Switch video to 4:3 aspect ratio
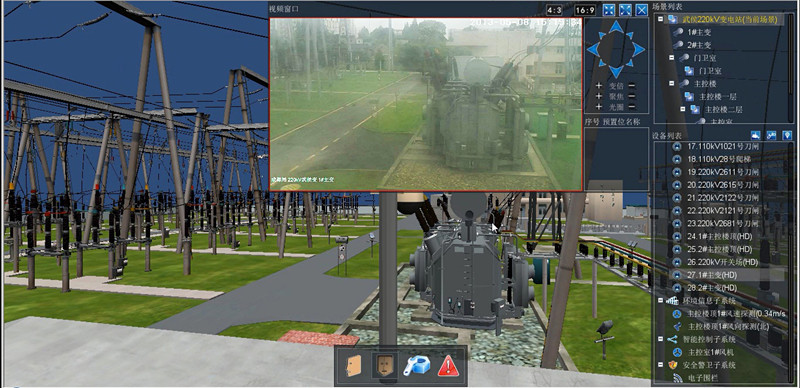Screen dimensions: 800x388 click(554, 10)
